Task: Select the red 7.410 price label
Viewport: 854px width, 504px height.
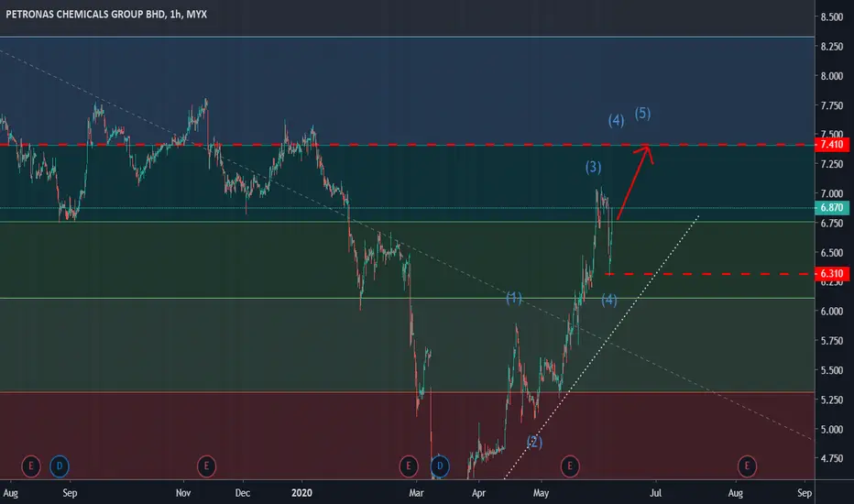Action: tap(832, 145)
